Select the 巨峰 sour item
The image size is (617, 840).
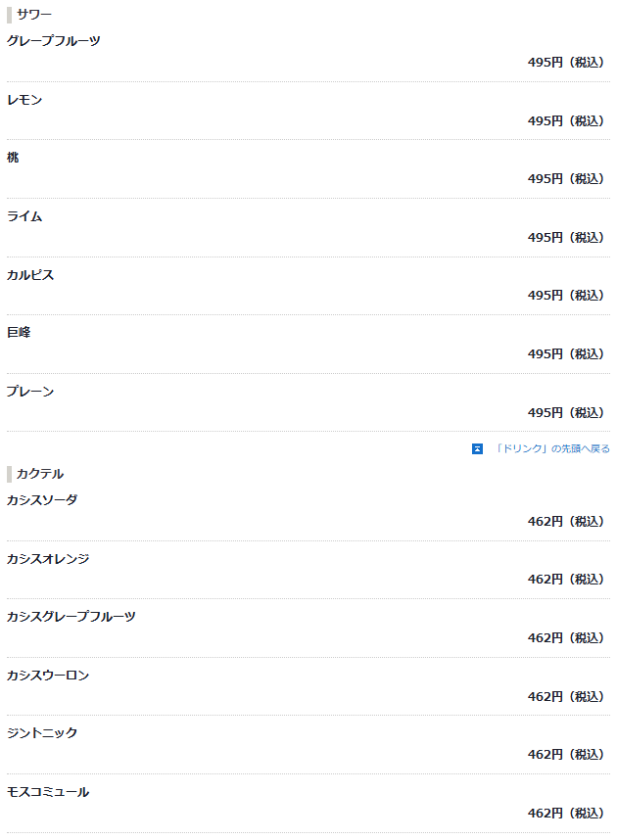coord(19,333)
